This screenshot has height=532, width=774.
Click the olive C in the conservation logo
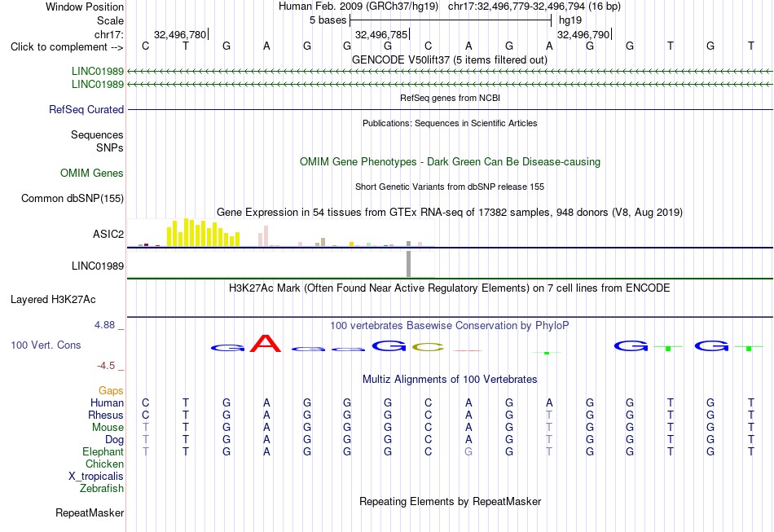pos(428,347)
